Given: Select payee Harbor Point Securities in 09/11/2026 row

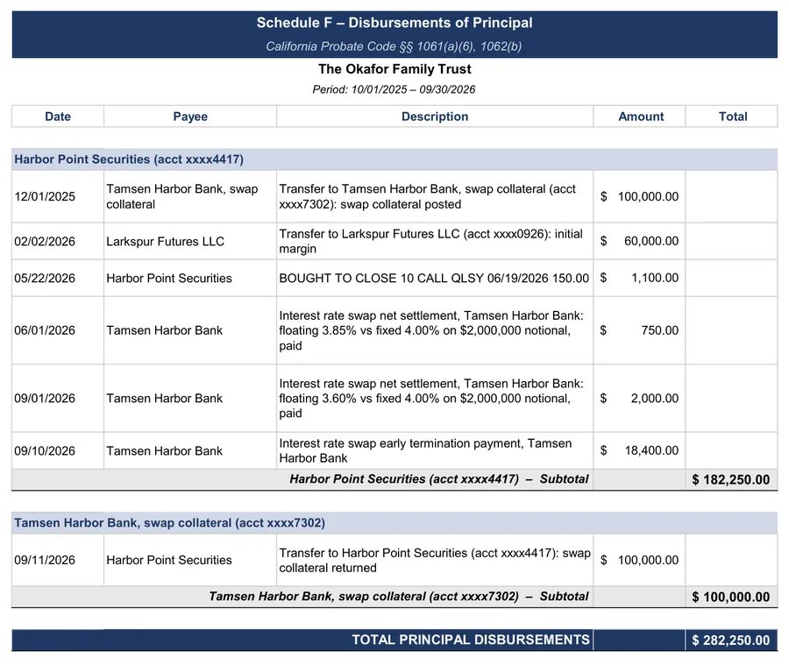Looking at the screenshot, I should [x=169, y=560].
